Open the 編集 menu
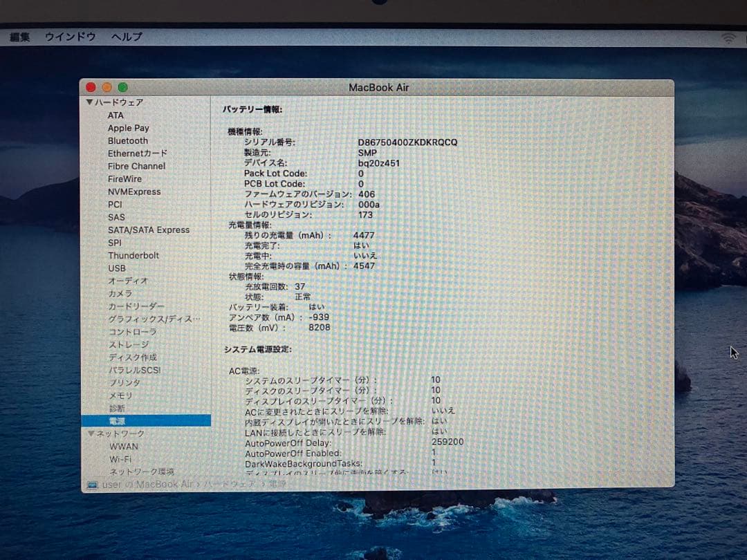The height and width of the screenshot is (560, 747). pos(21,37)
